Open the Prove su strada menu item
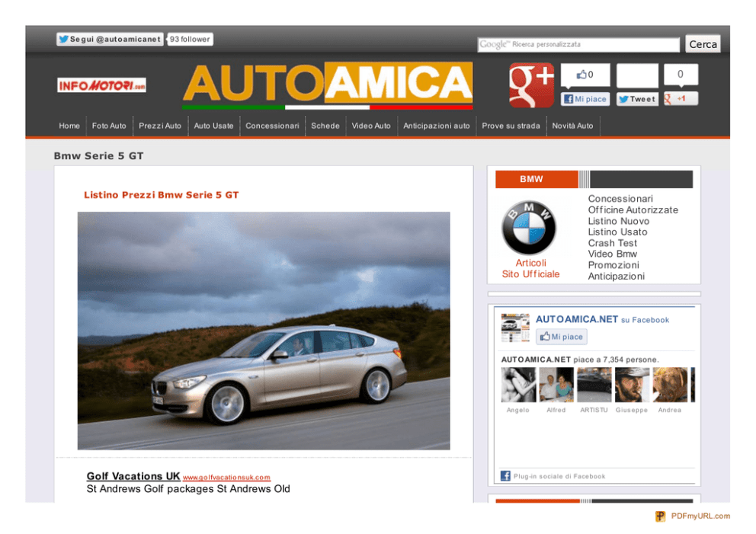The width and height of the screenshot is (756, 534). click(511, 126)
